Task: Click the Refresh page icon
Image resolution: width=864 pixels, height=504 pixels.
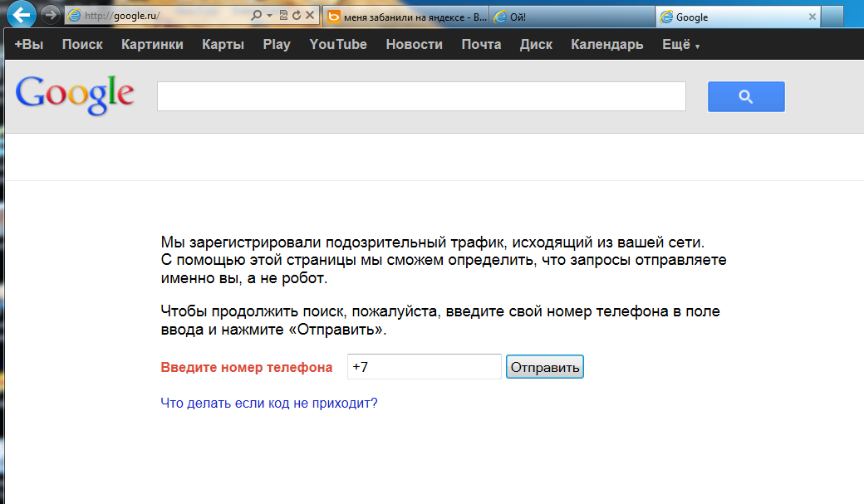Action: (296, 16)
